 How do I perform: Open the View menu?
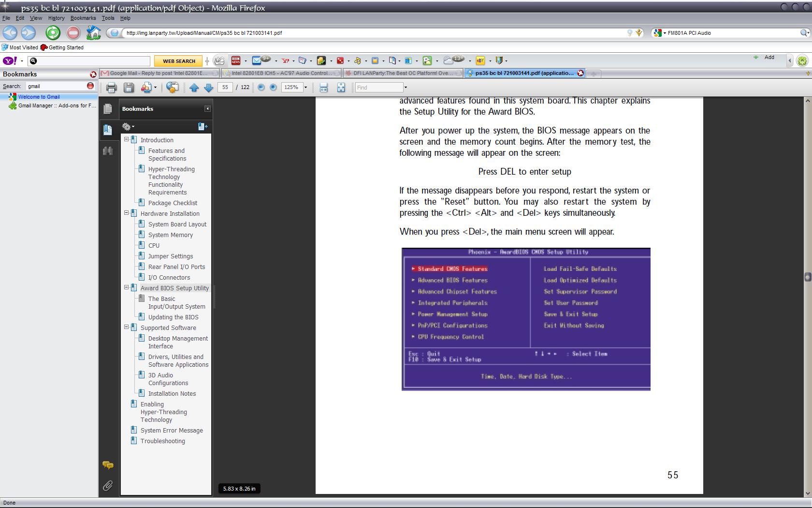pos(36,18)
